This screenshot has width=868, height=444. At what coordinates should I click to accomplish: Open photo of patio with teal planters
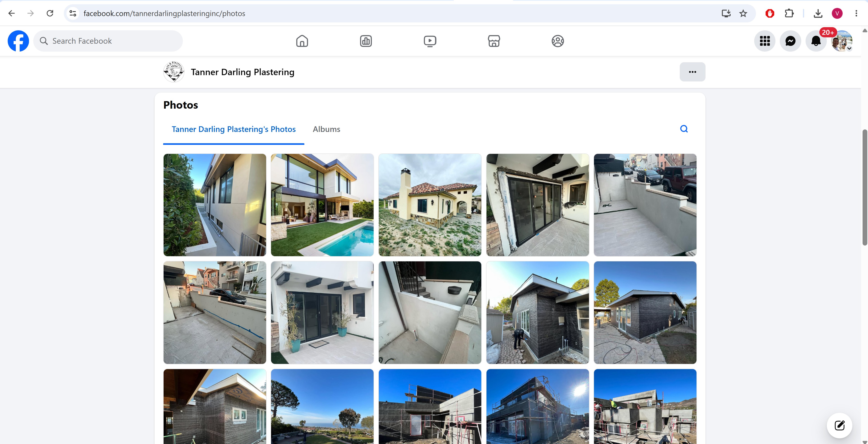tap(322, 313)
